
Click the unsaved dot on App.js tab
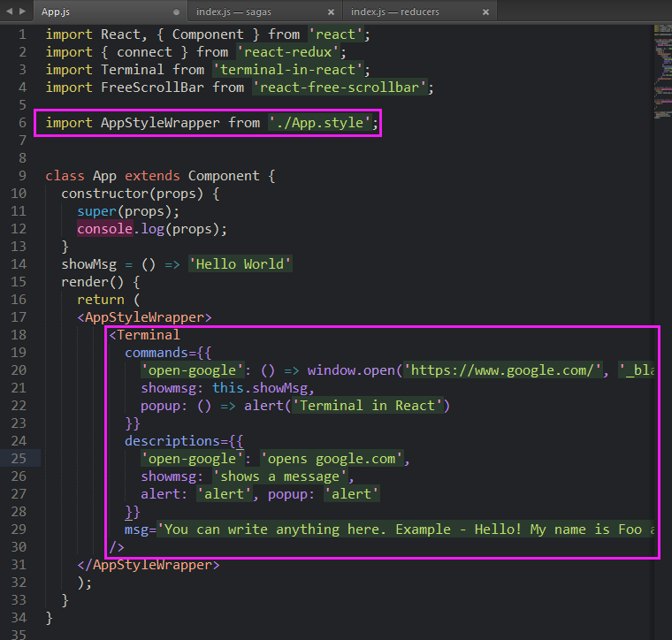click(x=176, y=12)
